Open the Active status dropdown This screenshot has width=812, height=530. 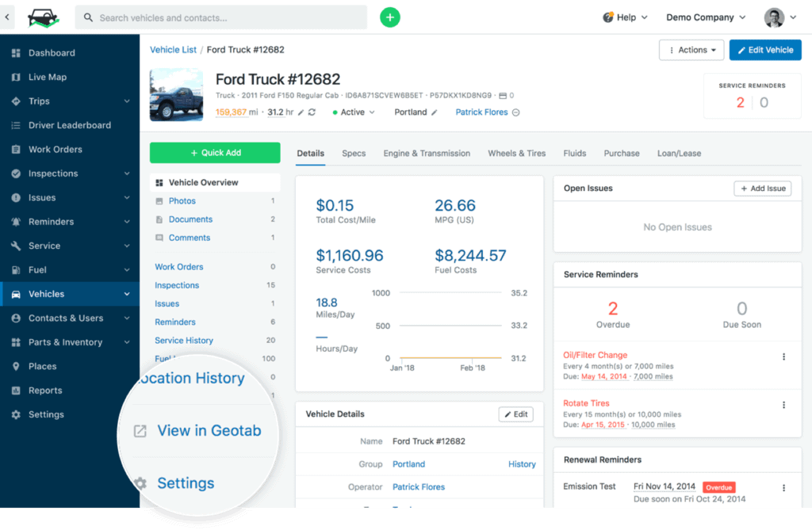(352, 112)
